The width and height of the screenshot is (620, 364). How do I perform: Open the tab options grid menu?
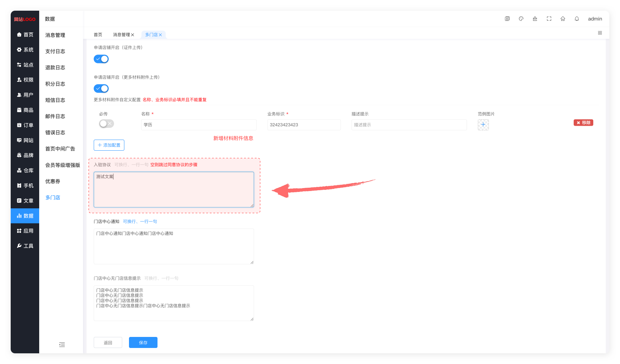pos(600,33)
